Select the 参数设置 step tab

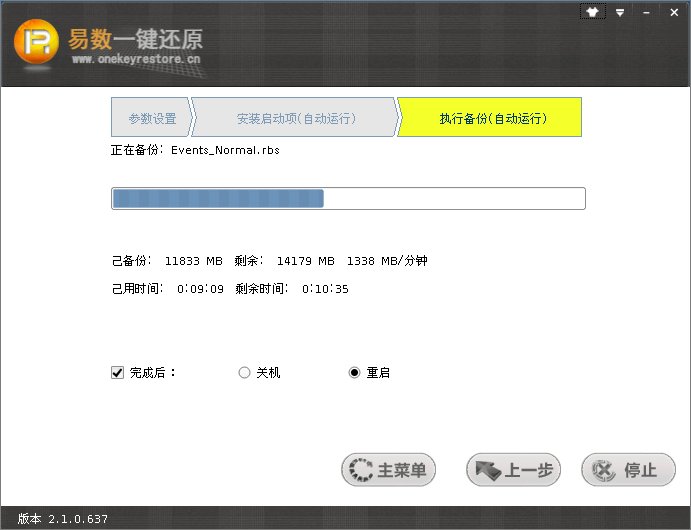tap(152, 117)
